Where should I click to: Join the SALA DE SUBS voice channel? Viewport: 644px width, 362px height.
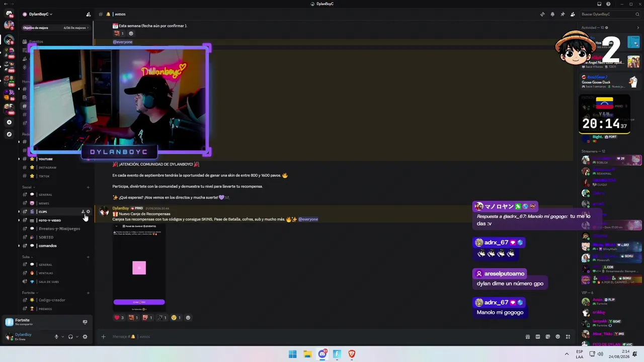pos(55,282)
